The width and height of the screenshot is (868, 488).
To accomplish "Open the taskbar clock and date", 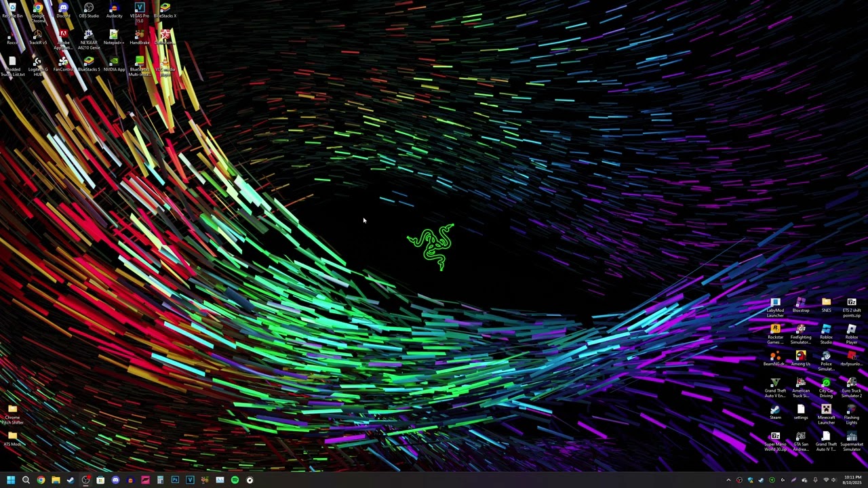I will coord(852,480).
